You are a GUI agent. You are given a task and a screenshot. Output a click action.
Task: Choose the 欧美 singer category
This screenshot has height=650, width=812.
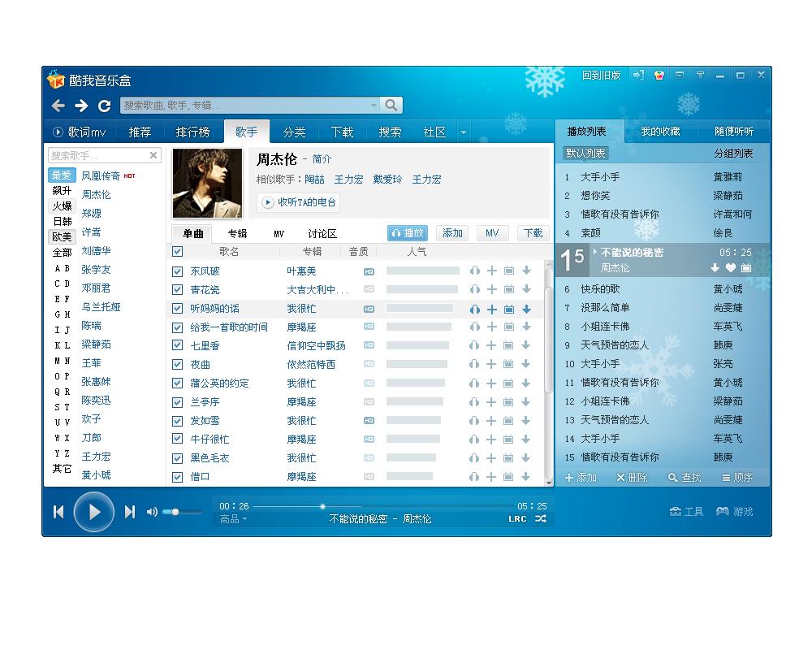point(62,237)
